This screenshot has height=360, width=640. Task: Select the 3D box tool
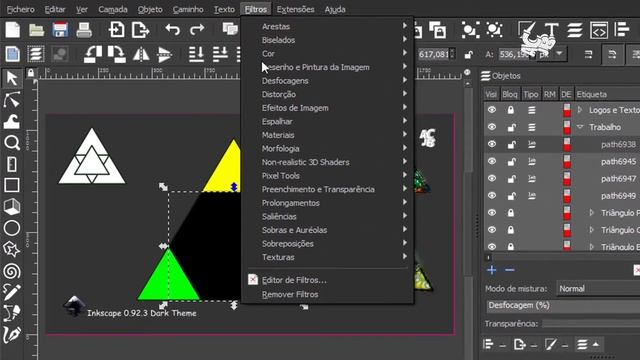coord(12,207)
